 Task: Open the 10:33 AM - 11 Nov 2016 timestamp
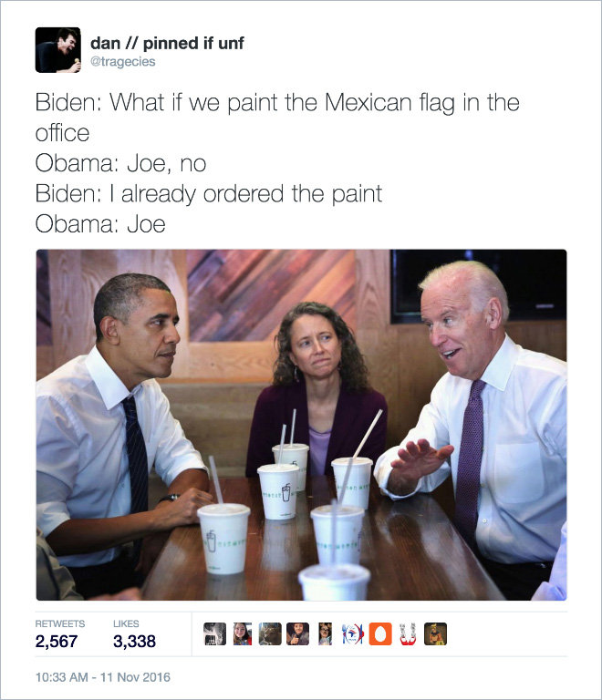[x=103, y=677]
